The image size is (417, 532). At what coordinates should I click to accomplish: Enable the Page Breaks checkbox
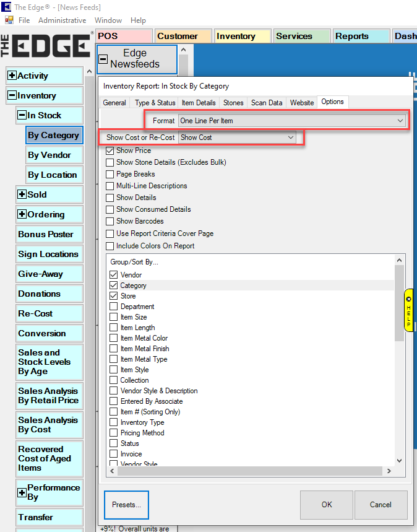110,174
